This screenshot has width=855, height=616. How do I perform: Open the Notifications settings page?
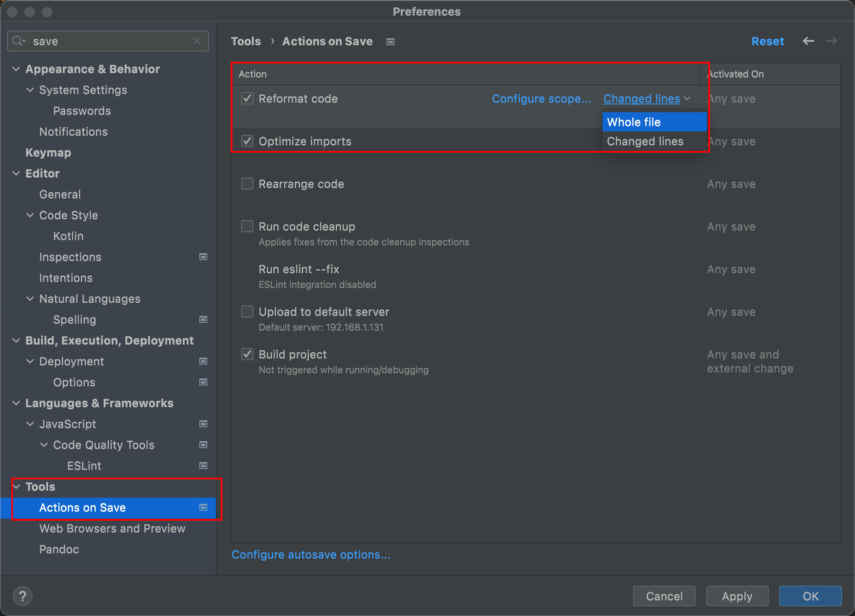click(x=74, y=132)
